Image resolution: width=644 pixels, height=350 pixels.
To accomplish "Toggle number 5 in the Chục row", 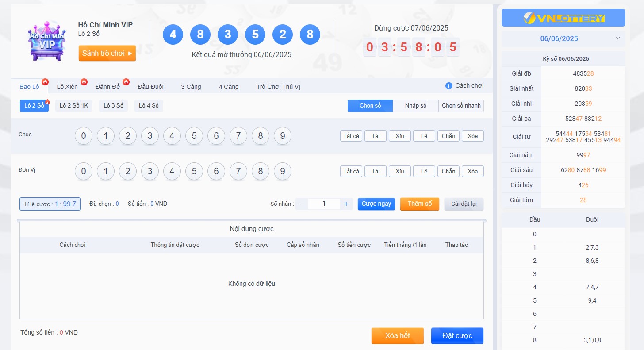I will point(194,136).
